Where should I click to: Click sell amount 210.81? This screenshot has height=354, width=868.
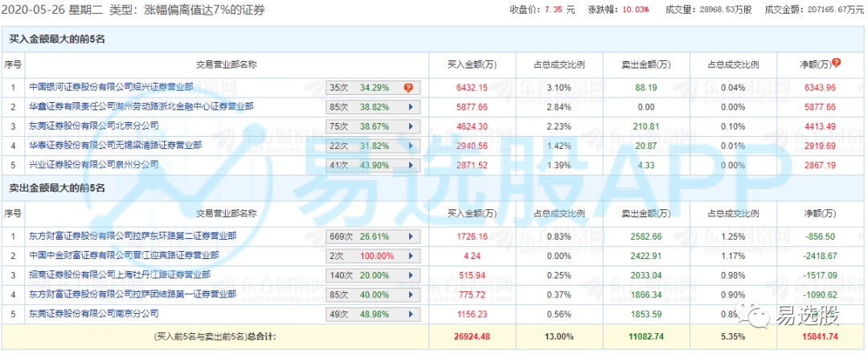646,126
